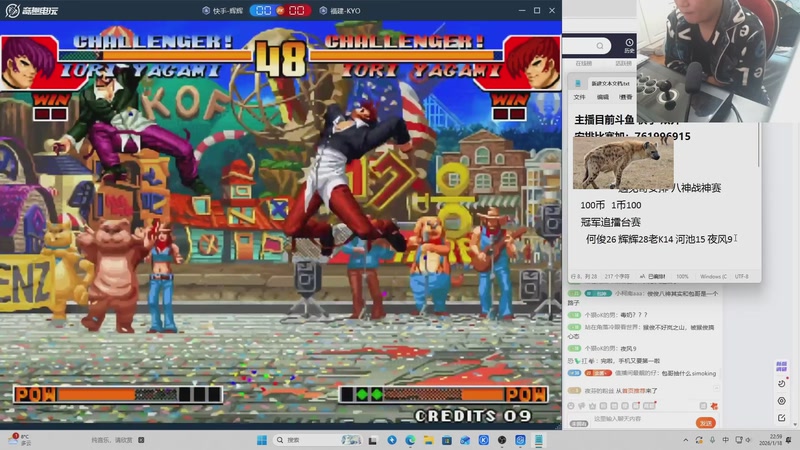Screen dimensions: 800x450
Task: Open the weather widget on the taskbar
Action: click(19, 440)
